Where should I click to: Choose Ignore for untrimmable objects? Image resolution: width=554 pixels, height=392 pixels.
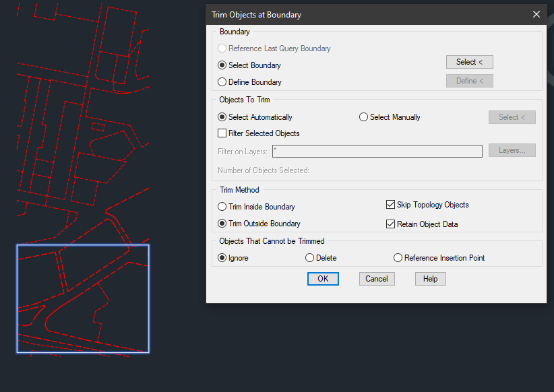tap(222, 257)
